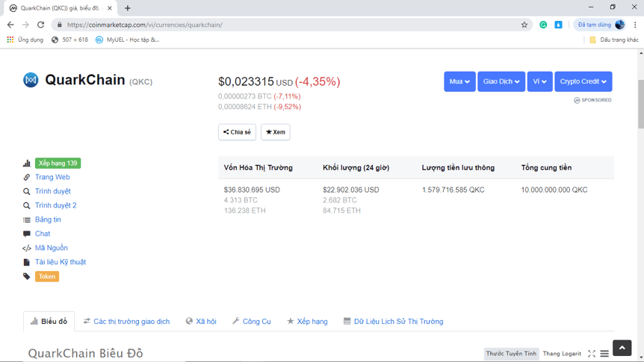Click the Đã tạm dừng profile button
Image resolution: width=644 pixels, height=362 pixels.
click(x=601, y=25)
